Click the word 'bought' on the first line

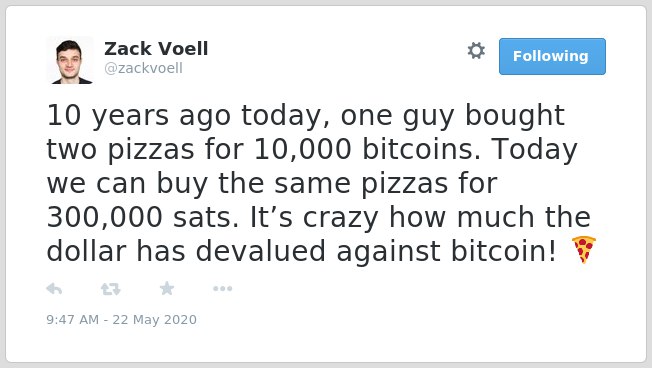pyautogui.click(x=515, y=115)
